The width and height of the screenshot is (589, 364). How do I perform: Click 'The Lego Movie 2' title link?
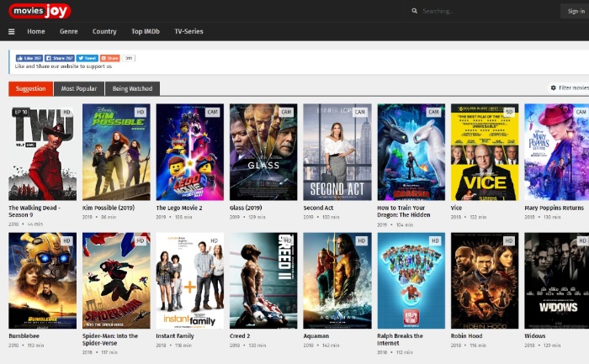click(179, 208)
